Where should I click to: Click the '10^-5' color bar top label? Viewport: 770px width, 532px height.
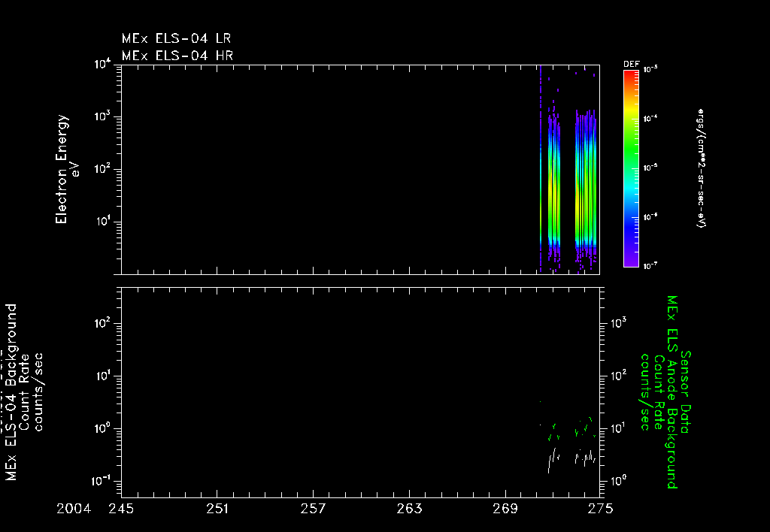point(650,70)
